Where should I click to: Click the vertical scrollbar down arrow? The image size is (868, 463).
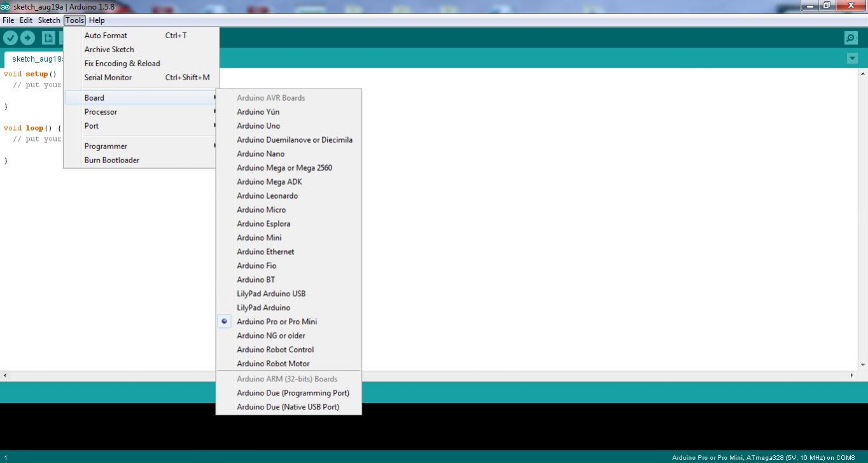pyautogui.click(x=863, y=365)
